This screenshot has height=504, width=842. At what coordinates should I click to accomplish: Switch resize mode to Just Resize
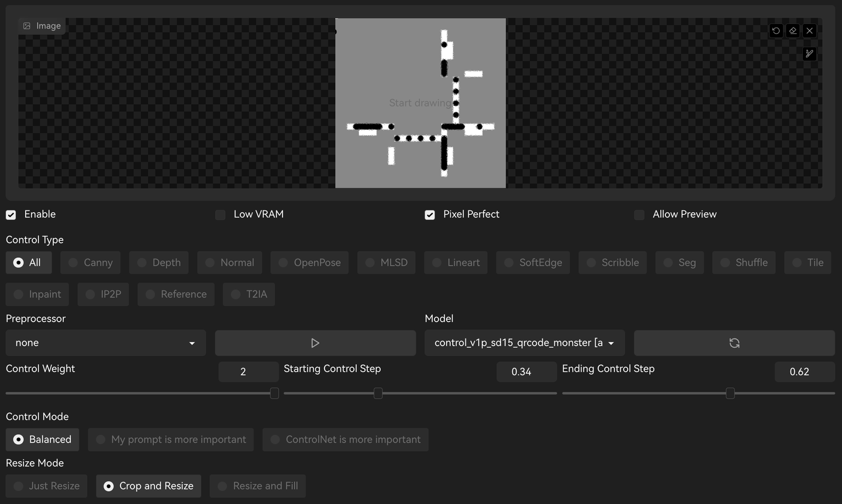click(46, 486)
